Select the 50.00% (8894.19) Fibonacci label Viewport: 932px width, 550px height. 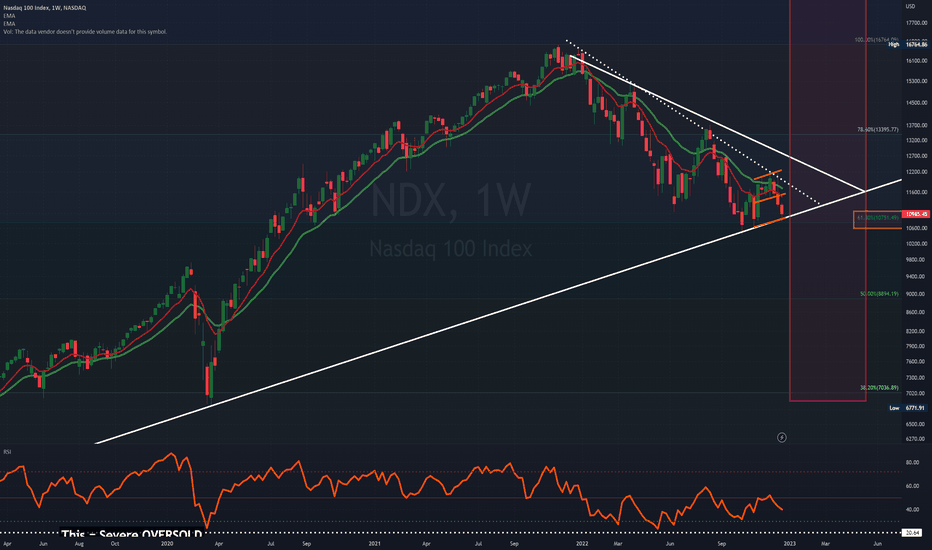879,294
